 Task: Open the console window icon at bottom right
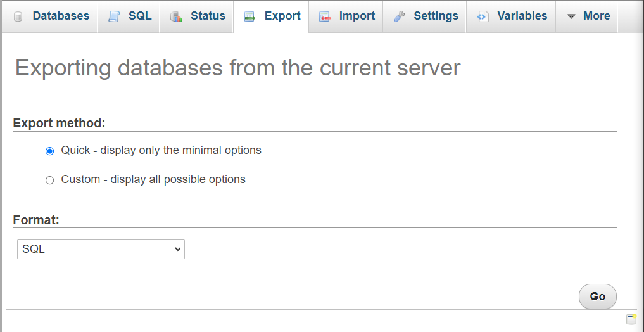[631, 319]
